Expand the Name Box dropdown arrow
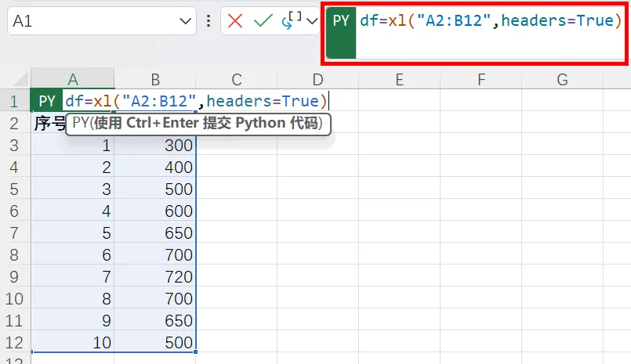This screenshot has width=631, height=364. [x=185, y=21]
